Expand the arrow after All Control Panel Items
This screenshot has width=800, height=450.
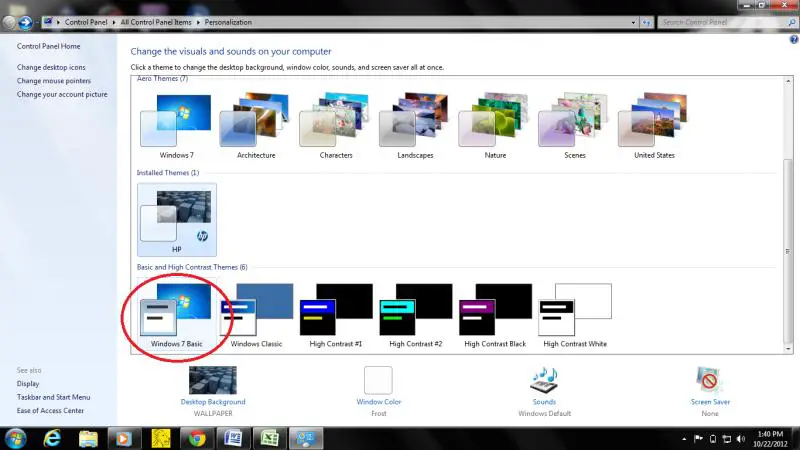[198, 22]
